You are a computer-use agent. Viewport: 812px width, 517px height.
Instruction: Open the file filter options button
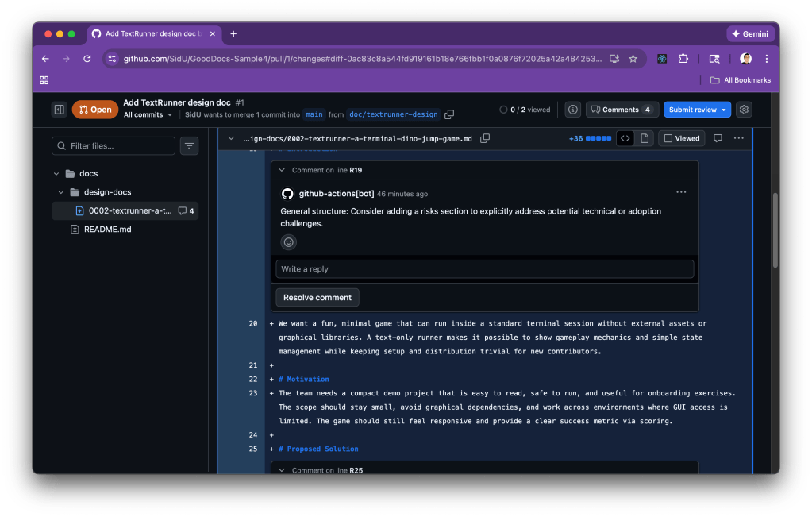[189, 145]
